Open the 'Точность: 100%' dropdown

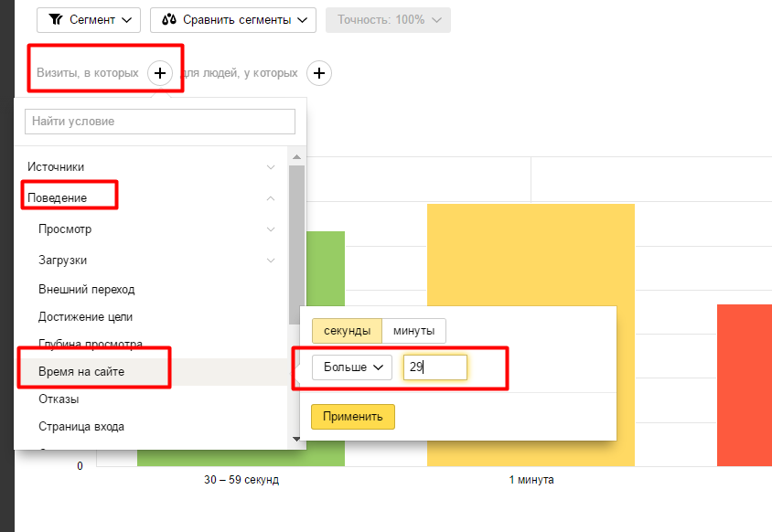[x=388, y=19]
